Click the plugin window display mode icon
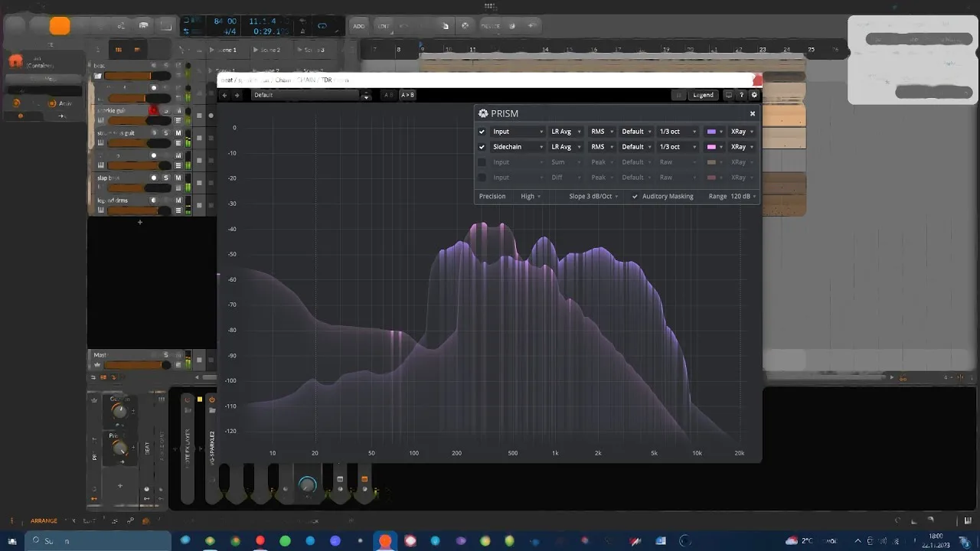This screenshot has width=980, height=551. tap(728, 95)
